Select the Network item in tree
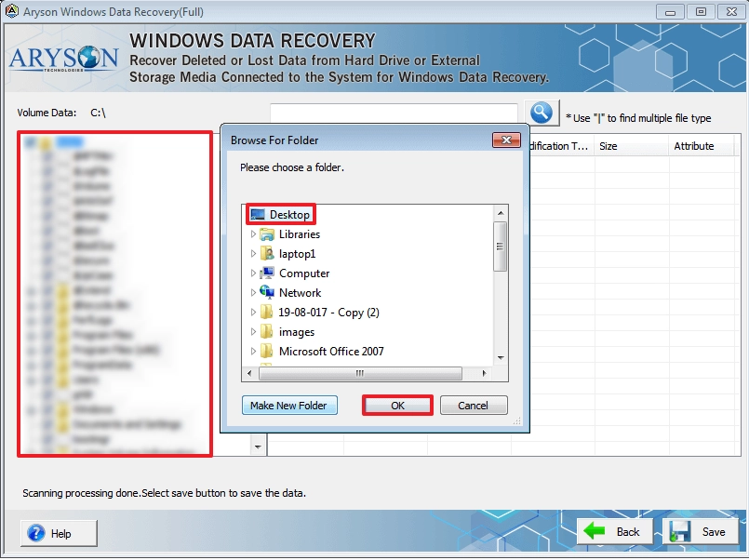Viewport: 749px width, 560px height. pos(300,293)
